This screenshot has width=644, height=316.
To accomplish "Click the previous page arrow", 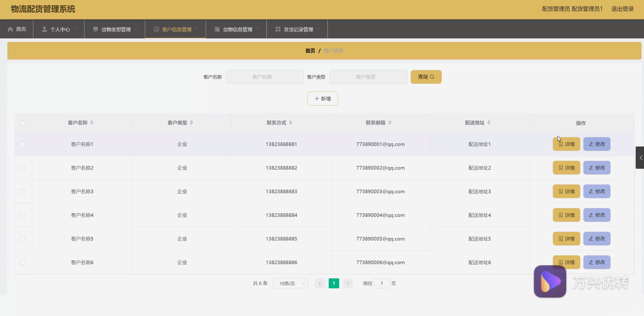I will 320,283.
